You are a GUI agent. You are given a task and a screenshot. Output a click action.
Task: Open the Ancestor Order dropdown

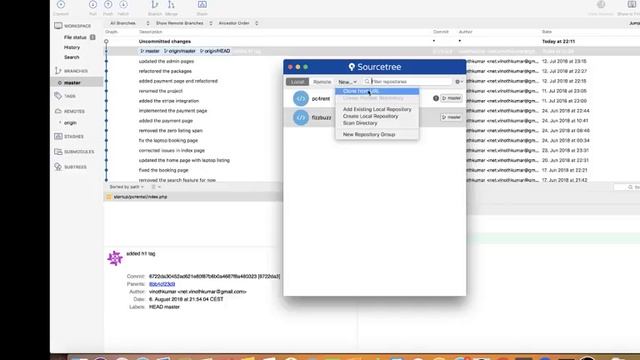tap(238, 23)
